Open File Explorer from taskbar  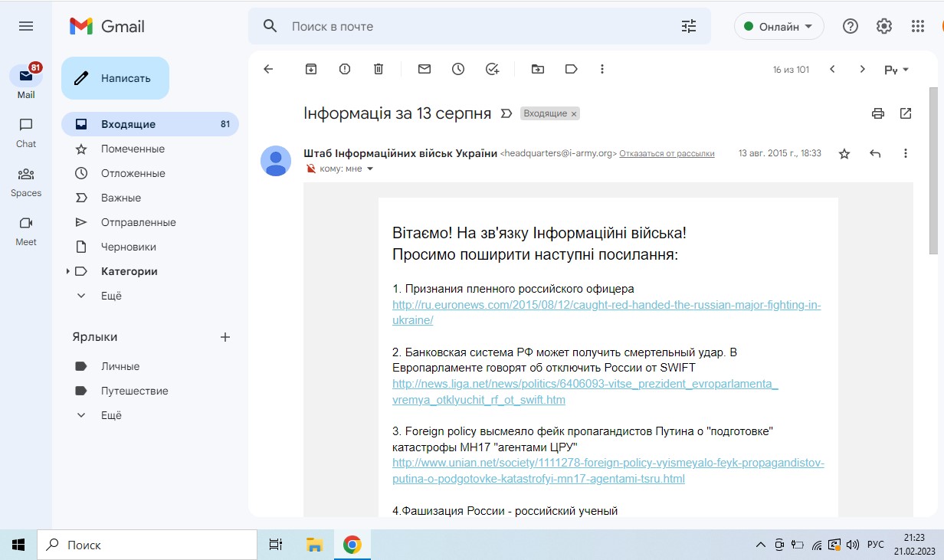(314, 545)
